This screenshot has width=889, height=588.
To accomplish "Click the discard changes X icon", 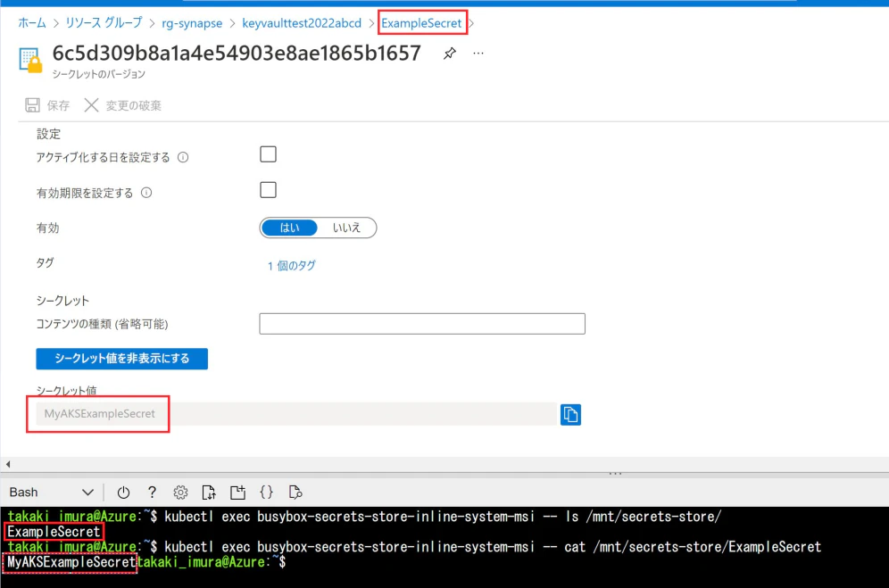I will click(91, 105).
